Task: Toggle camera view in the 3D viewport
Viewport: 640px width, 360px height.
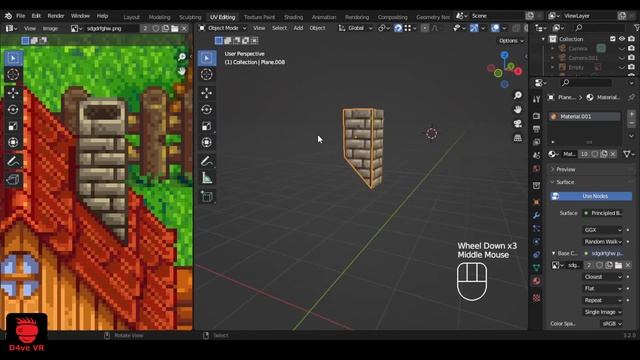Action: click(518, 124)
